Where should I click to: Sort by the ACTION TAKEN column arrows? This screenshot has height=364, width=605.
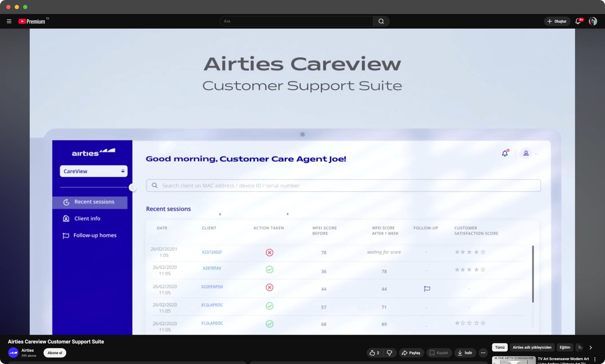pyautogui.click(x=287, y=214)
